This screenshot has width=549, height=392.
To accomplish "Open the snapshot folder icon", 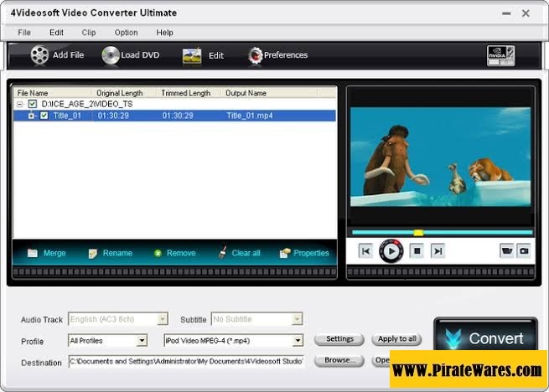I will click(x=506, y=250).
